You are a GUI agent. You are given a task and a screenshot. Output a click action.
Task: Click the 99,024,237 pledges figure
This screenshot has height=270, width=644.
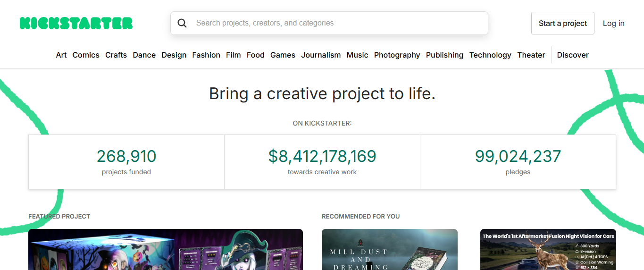(518, 156)
